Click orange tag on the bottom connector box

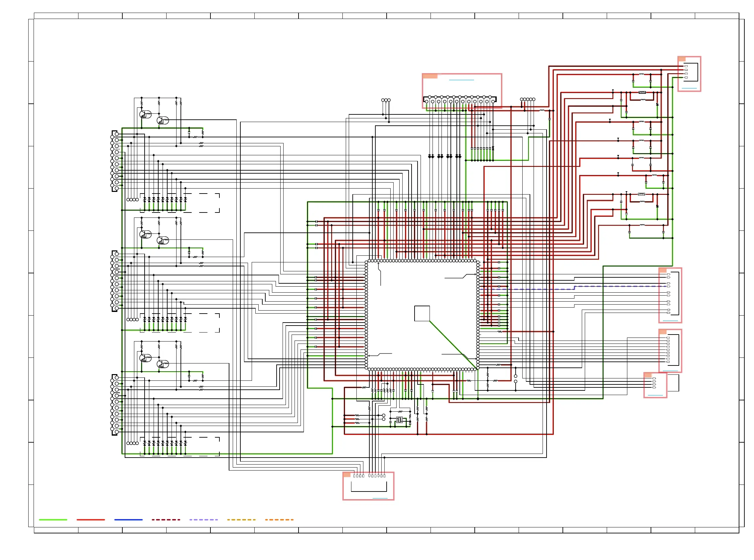tap(347, 475)
